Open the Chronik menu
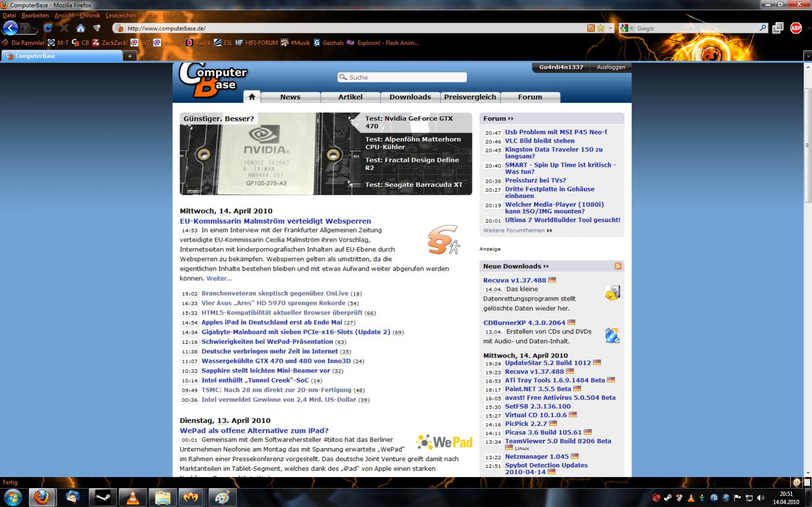 (x=89, y=15)
